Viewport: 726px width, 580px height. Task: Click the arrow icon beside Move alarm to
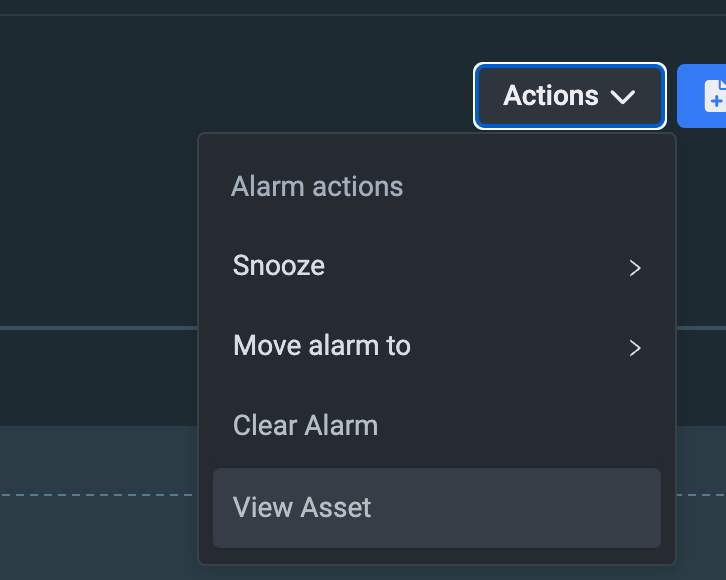(x=635, y=347)
